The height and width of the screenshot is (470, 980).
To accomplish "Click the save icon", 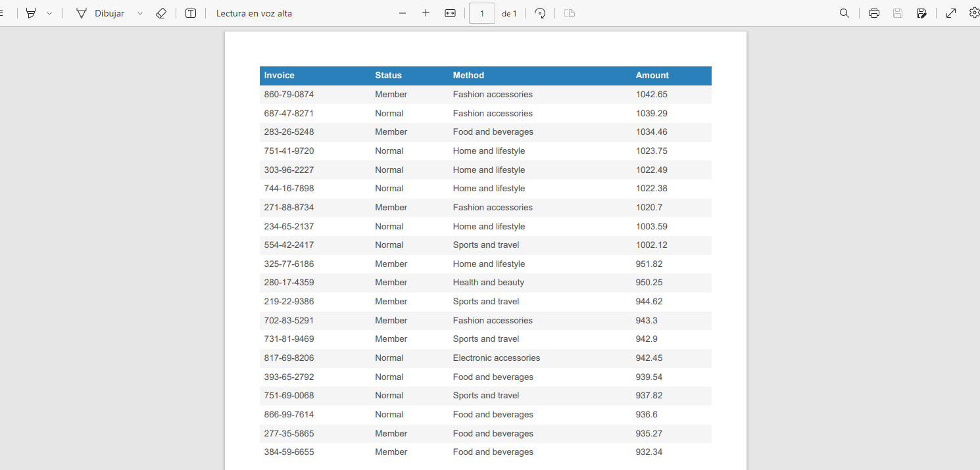I will [x=898, y=13].
